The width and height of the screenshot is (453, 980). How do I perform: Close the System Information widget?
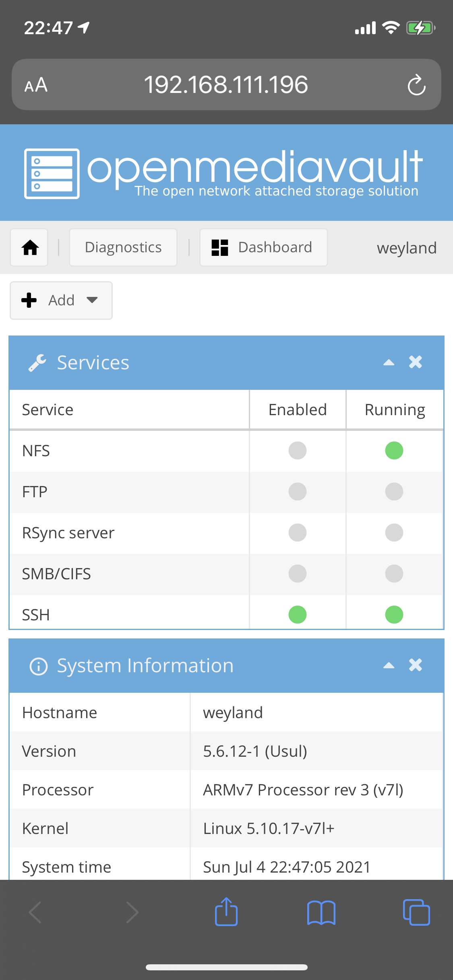[x=416, y=665]
